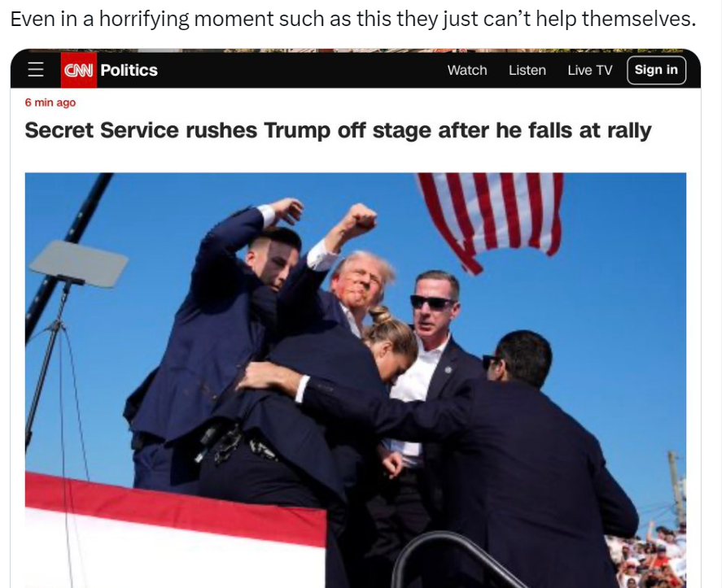
Task: Click the red CNN logo
Action: point(79,70)
